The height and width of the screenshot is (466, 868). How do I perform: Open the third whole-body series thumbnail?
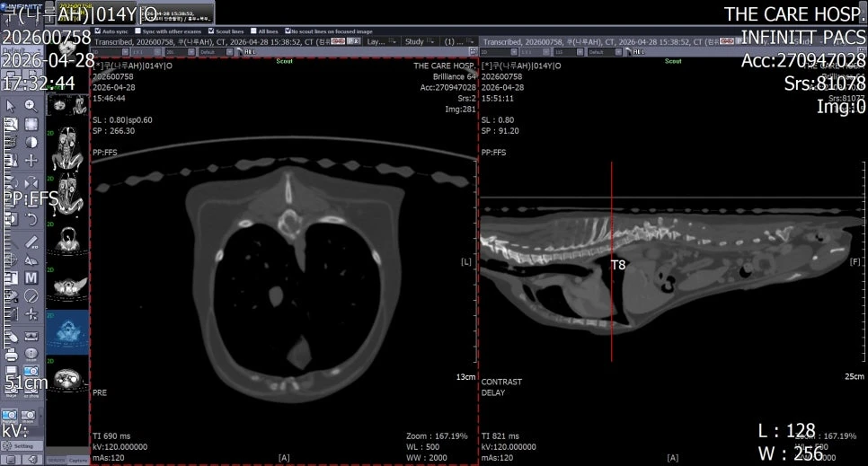(x=67, y=197)
